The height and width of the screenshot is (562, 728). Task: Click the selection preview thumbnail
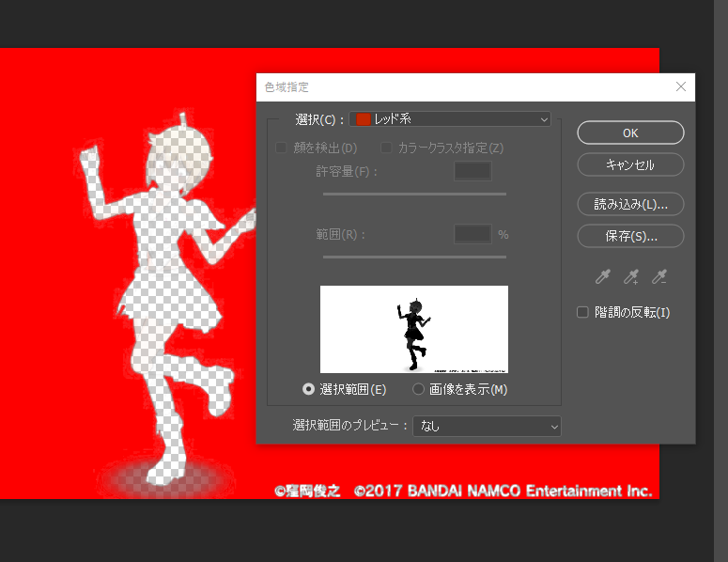[x=414, y=329]
